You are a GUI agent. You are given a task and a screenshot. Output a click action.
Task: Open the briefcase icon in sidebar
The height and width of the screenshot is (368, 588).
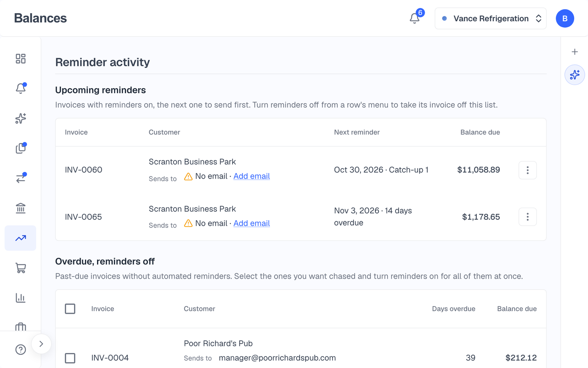[x=21, y=327]
